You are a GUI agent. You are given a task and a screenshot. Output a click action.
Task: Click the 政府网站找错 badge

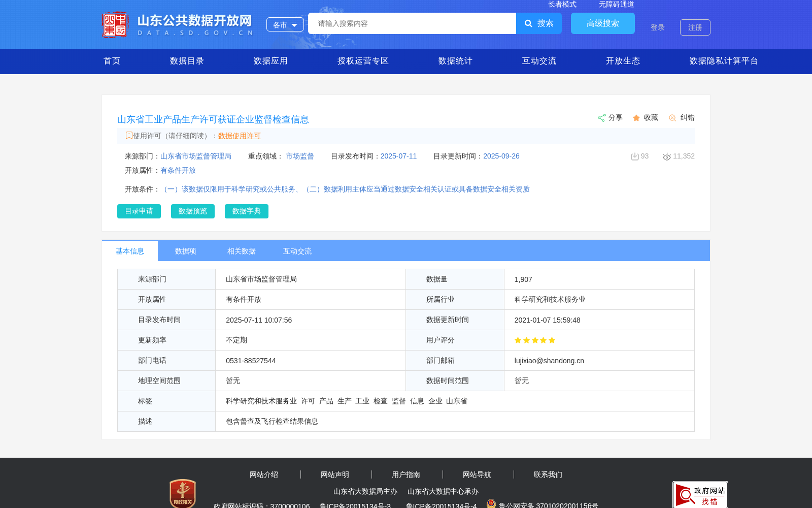point(700,495)
